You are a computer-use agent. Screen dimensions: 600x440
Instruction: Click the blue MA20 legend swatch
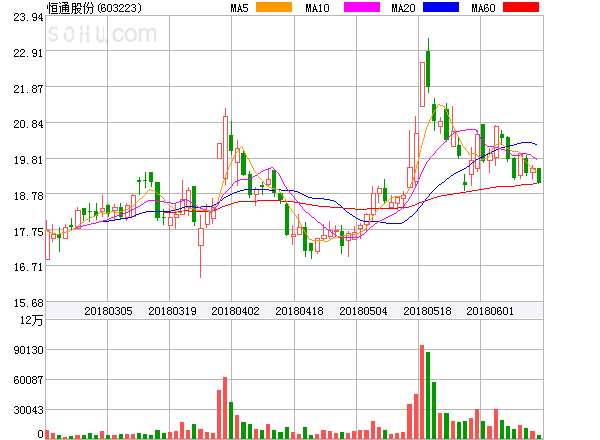[441, 7]
